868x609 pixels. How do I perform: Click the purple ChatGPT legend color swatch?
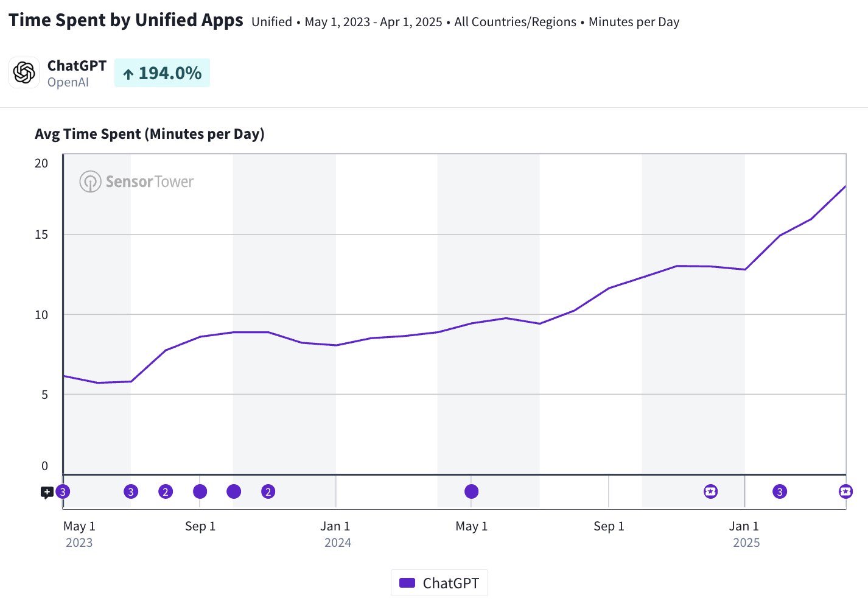point(407,583)
